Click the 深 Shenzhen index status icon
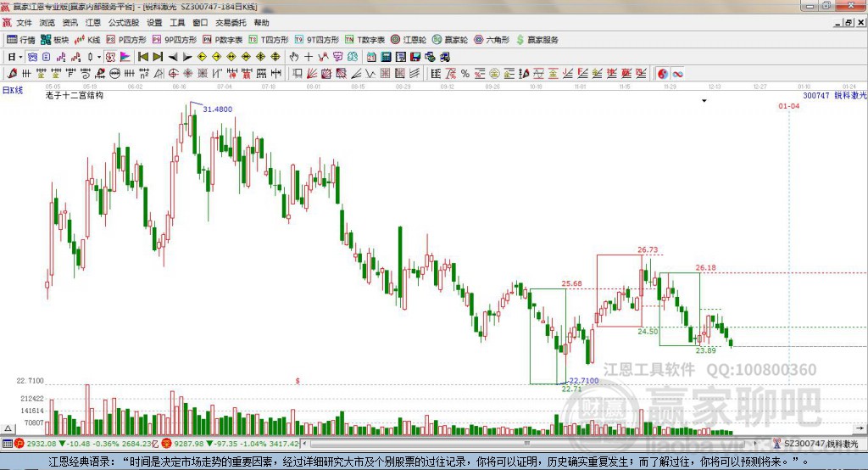Viewport: 868px width, 470px height. pos(166,444)
